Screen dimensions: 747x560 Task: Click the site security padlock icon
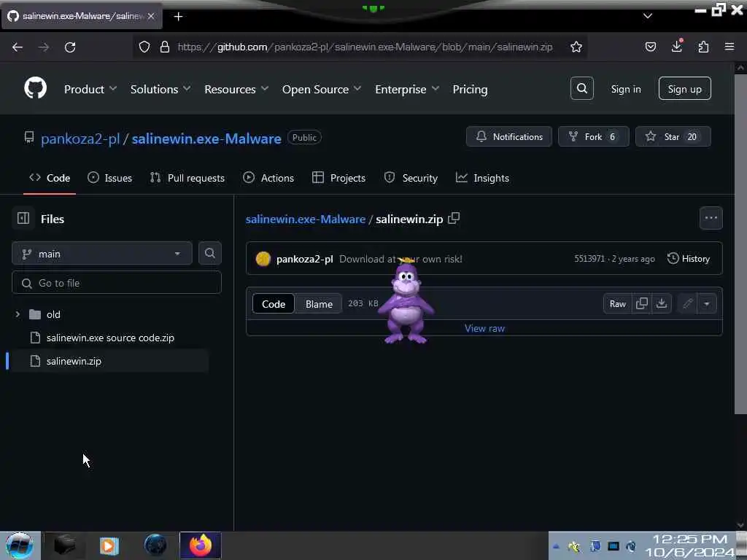point(165,47)
